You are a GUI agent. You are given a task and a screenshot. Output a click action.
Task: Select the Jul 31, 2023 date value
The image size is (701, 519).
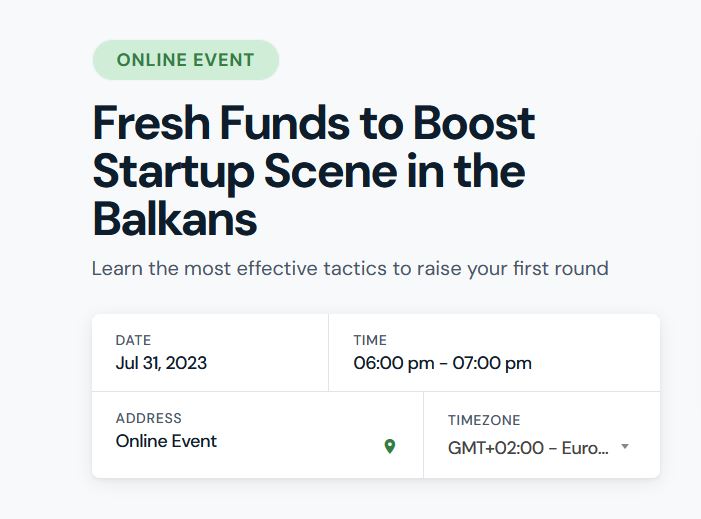click(x=161, y=363)
